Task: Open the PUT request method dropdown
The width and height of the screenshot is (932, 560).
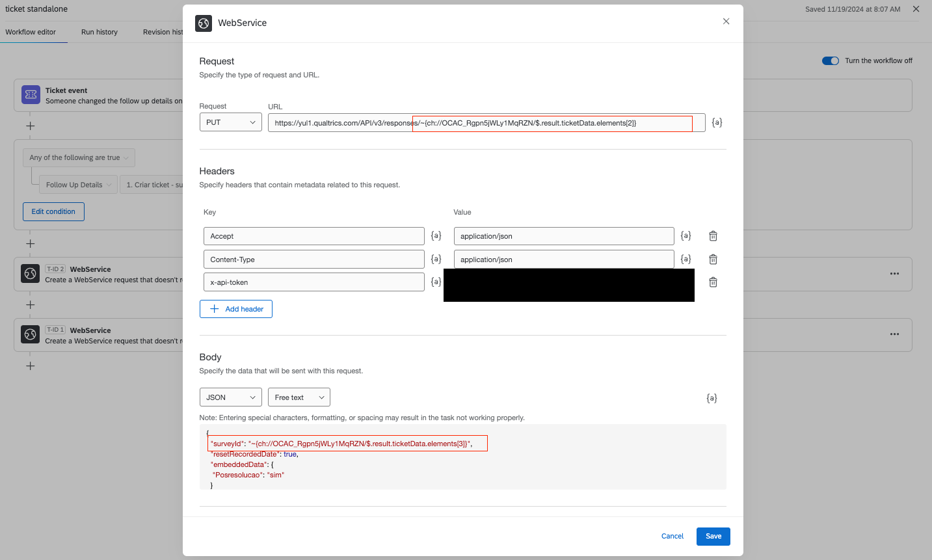Action: pos(231,122)
